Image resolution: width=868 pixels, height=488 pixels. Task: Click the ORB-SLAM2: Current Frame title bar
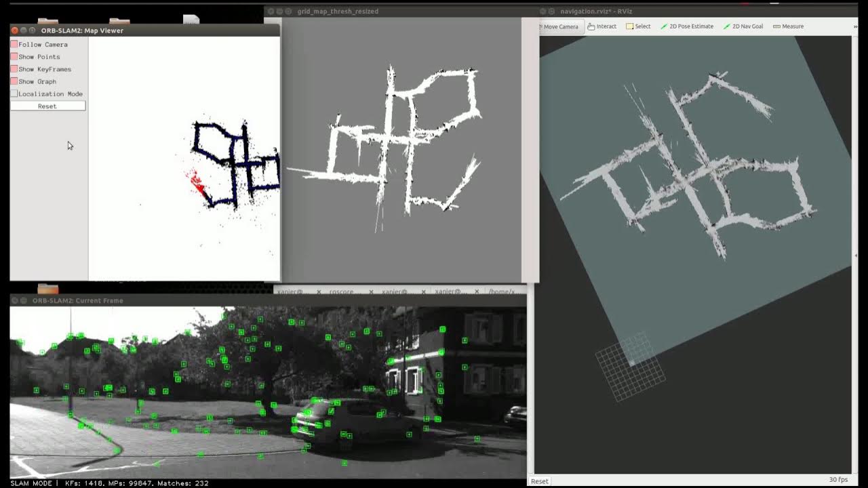[268, 300]
